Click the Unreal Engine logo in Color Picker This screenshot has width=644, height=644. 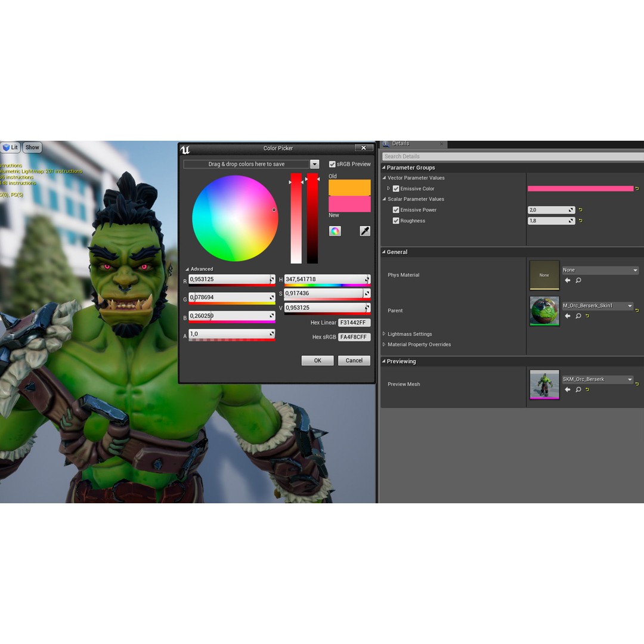(x=185, y=149)
